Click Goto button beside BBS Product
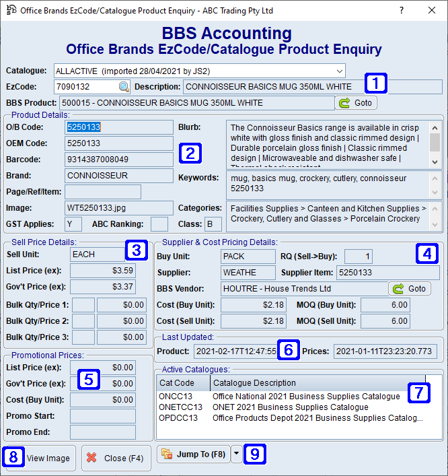Screen dimensions: 448x476 [356, 103]
